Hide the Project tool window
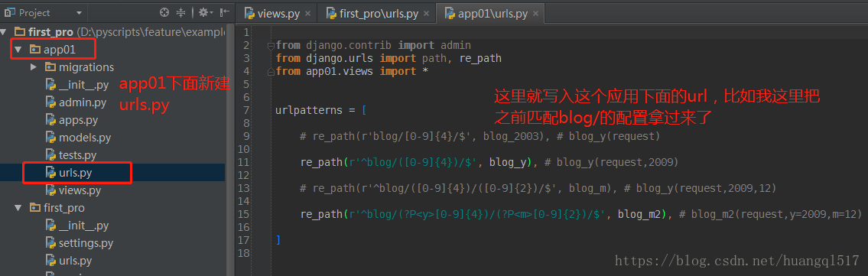The image size is (868, 276). click(x=224, y=12)
